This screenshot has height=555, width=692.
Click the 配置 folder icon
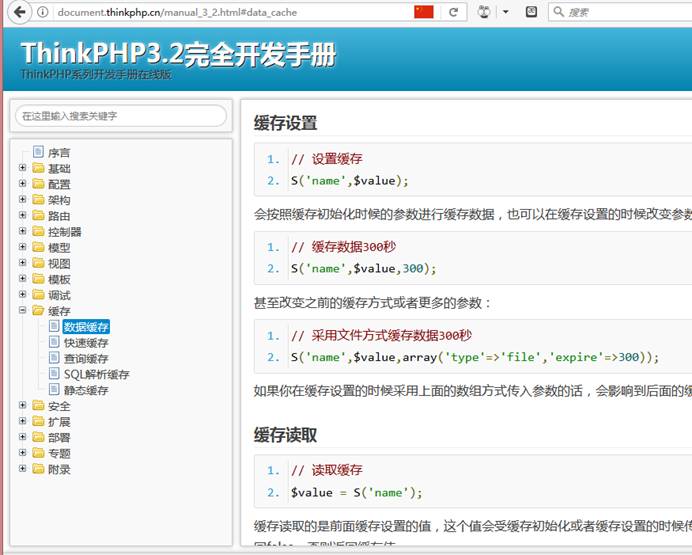click(38, 184)
